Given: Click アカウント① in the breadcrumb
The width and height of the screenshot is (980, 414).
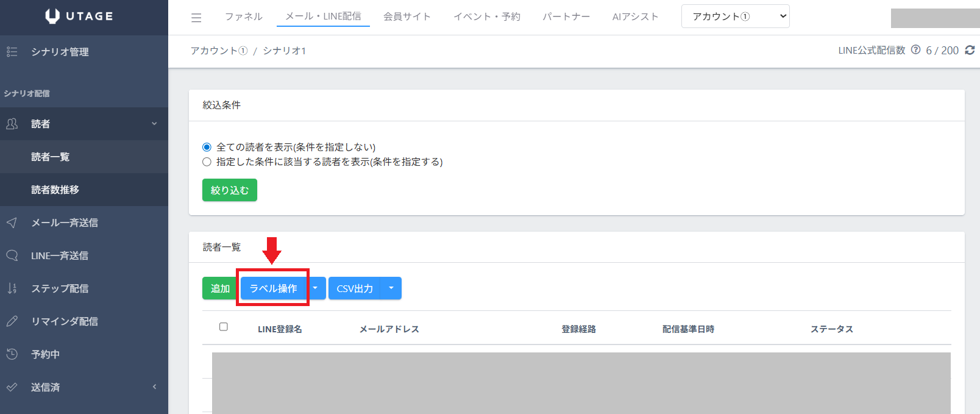Looking at the screenshot, I should pos(219,51).
